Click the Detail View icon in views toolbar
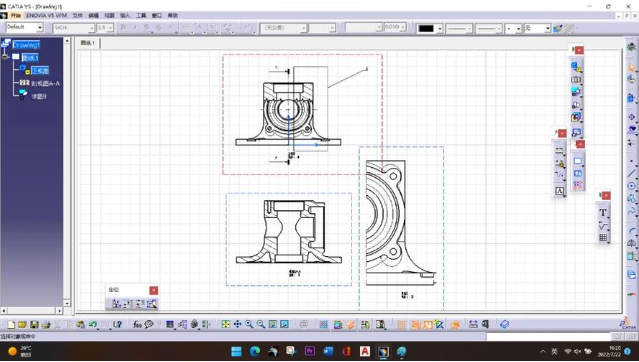Image resolution: width=639 pixels, height=362 pixels. pyautogui.click(x=575, y=92)
